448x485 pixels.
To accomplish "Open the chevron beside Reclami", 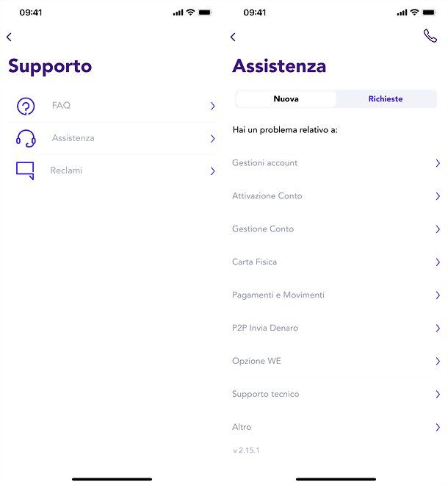I will click(x=212, y=170).
